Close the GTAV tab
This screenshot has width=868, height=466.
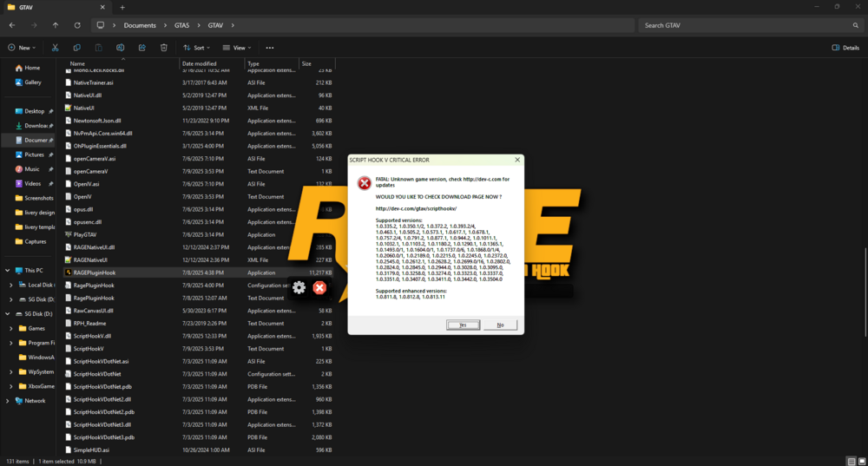pyautogui.click(x=102, y=7)
